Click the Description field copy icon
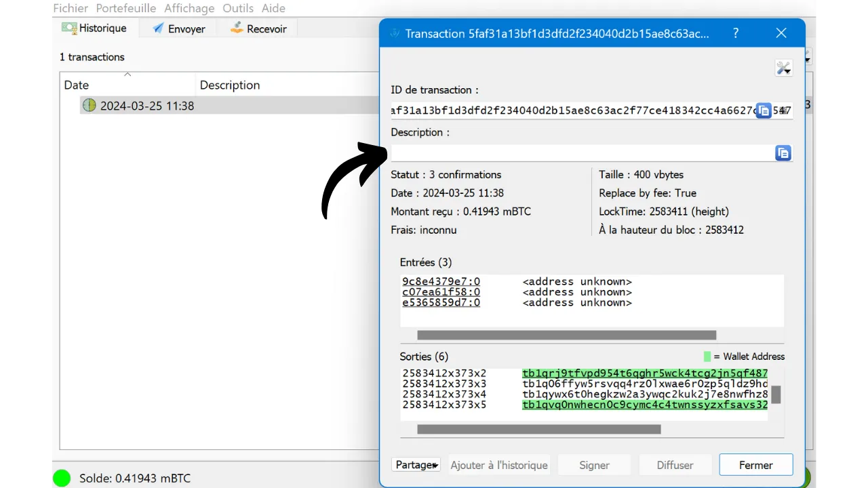This screenshot has height=488, width=868. click(783, 153)
